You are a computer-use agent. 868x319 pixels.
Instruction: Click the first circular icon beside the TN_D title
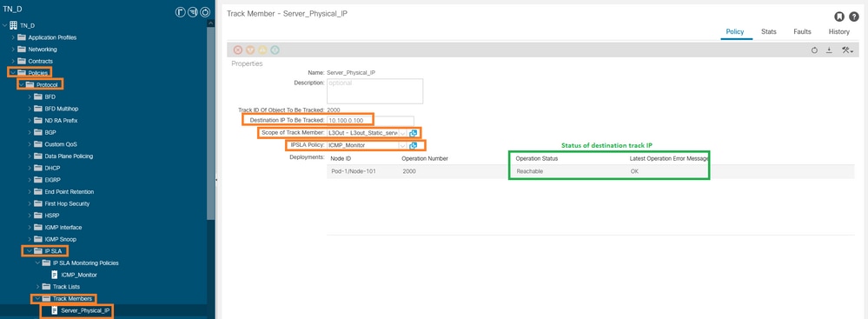point(180,11)
